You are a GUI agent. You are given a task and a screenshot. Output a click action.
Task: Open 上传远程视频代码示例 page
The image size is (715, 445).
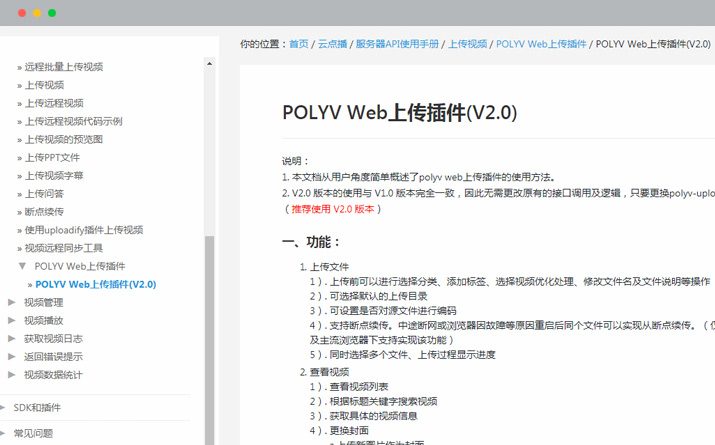(73, 121)
